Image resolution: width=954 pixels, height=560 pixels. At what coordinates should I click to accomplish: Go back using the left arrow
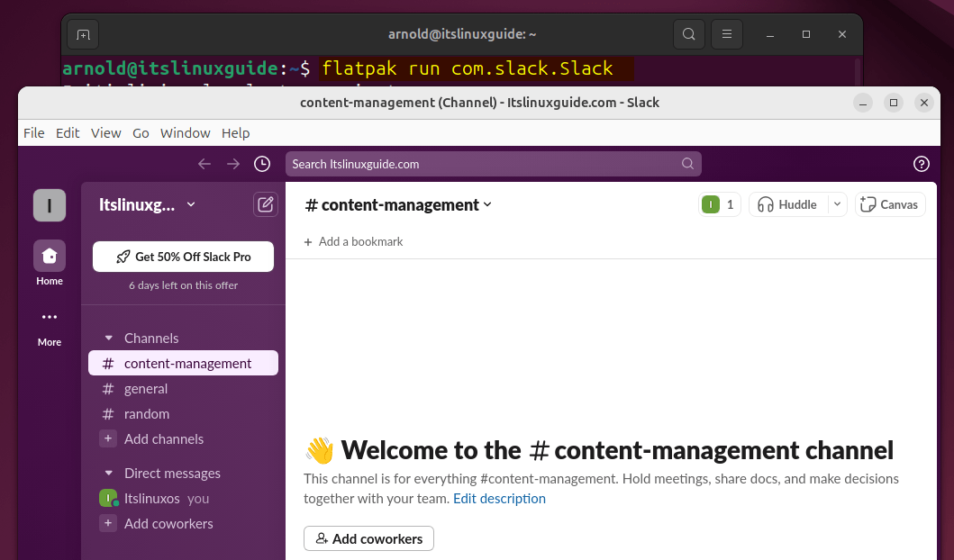pos(204,164)
